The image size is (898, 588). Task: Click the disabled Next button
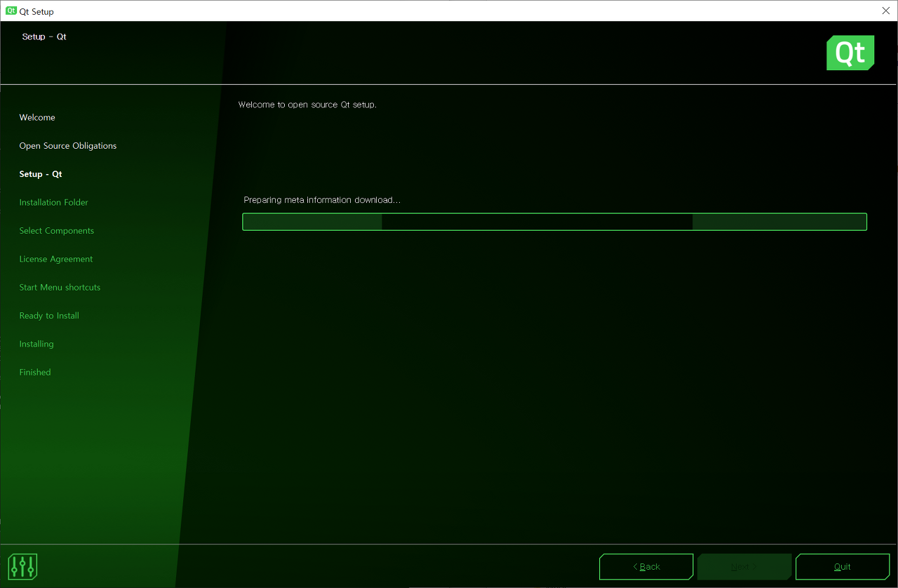(x=744, y=567)
